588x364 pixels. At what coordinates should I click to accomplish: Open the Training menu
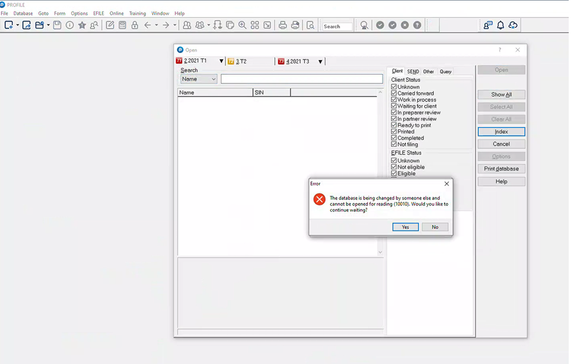pos(138,13)
